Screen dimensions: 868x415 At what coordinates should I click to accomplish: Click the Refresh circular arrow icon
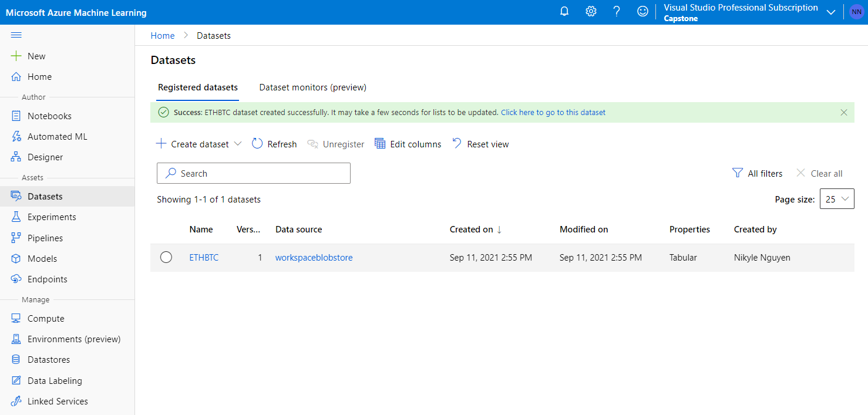tap(257, 144)
